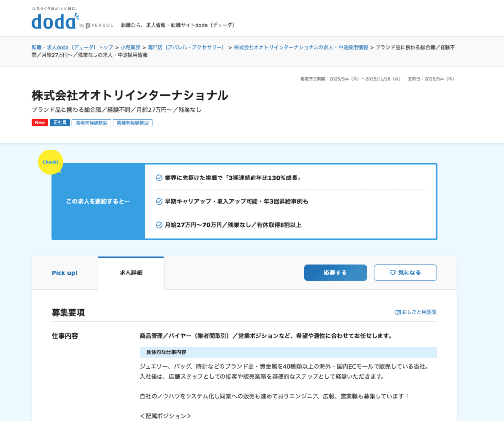Select the 求人詳細 tab
Image resolution: width=504 pixels, height=421 pixels.
131,272
